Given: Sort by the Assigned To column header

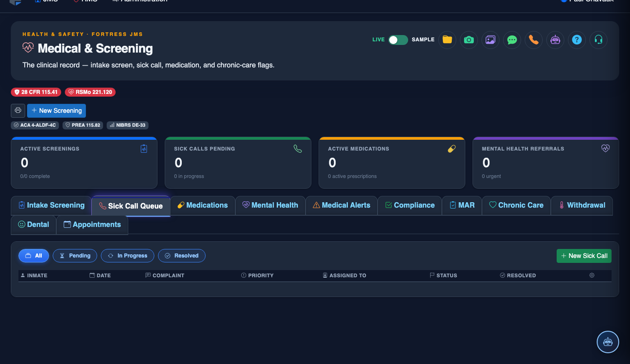Looking at the screenshot, I should coord(344,275).
